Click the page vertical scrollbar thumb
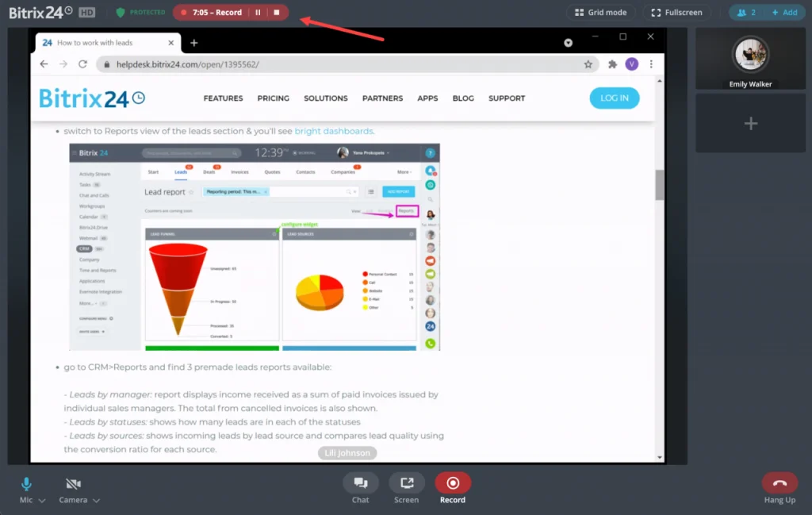Screen dimensions: 812x515 pos(659,184)
